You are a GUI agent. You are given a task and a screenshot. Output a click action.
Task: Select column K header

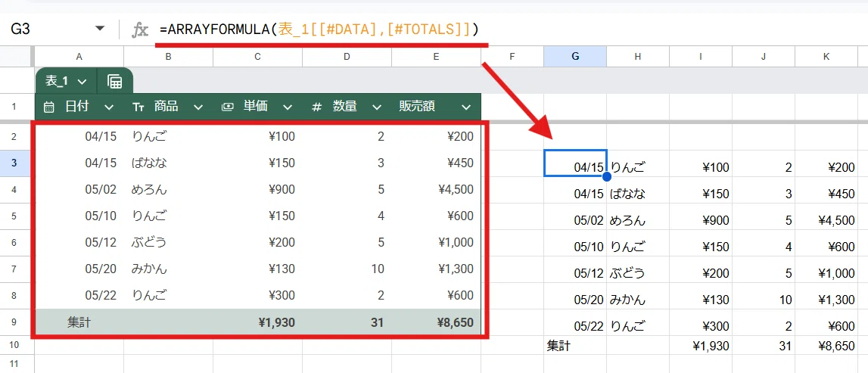point(826,56)
